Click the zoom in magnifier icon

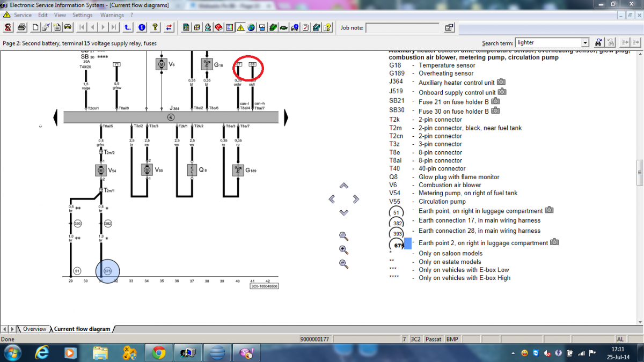pos(344,250)
